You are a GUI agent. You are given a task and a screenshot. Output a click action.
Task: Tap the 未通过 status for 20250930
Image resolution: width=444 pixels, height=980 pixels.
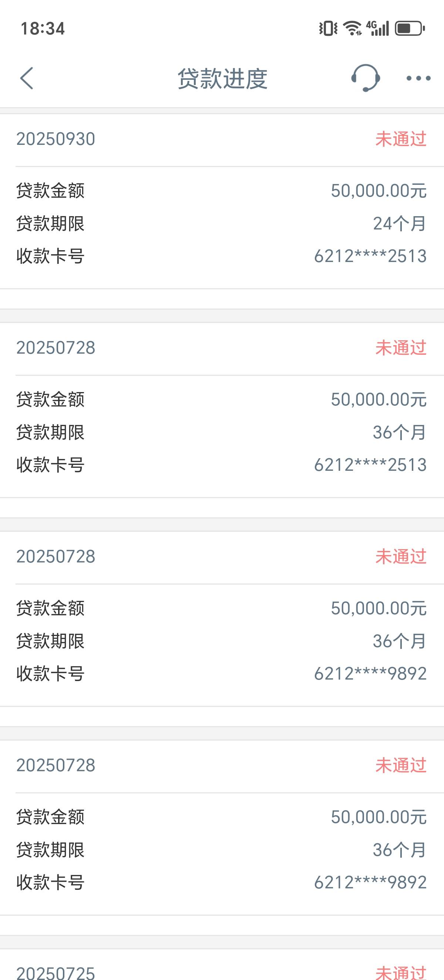click(x=401, y=139)
